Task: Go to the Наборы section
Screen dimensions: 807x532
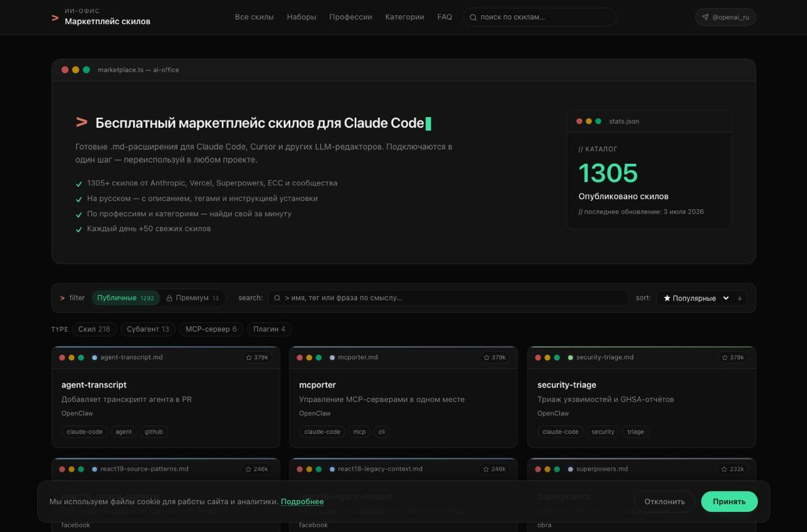Action: 301,17
